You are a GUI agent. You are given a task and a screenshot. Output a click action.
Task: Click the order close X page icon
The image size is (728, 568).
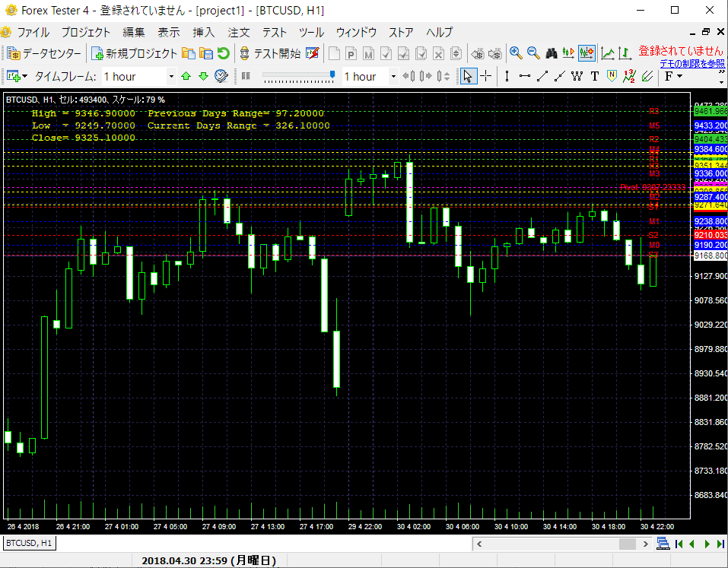coord(438,54)
